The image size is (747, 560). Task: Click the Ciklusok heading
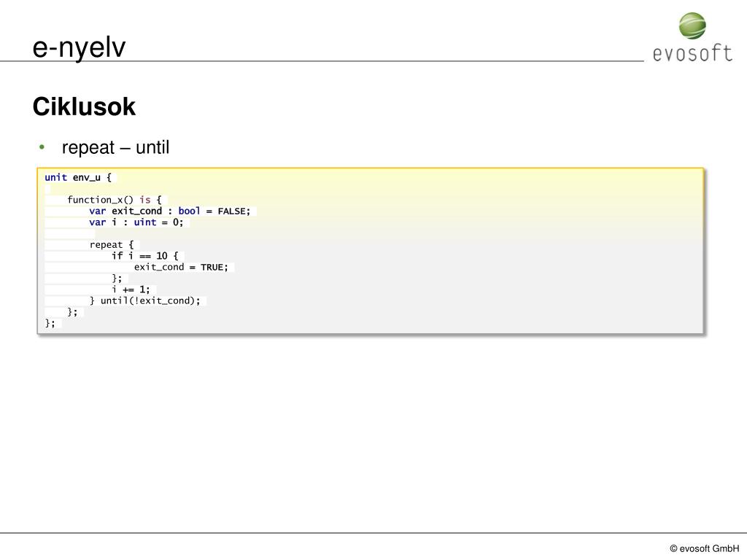[84, 106]
